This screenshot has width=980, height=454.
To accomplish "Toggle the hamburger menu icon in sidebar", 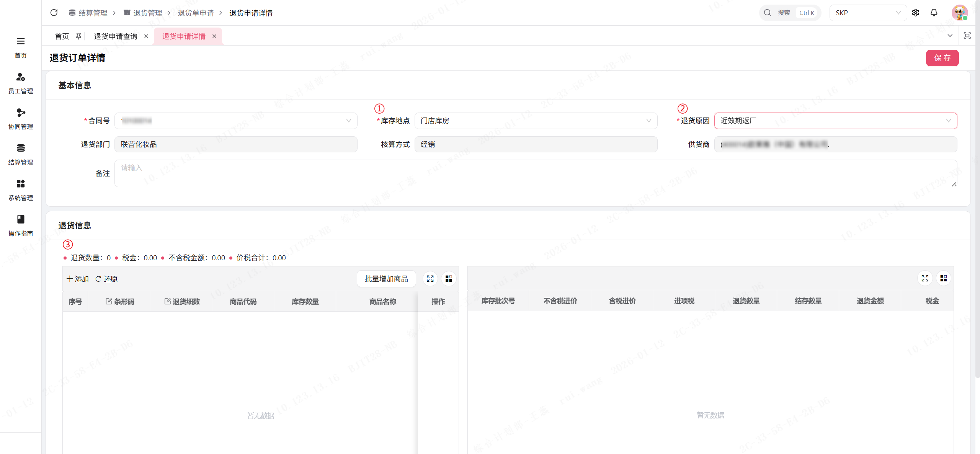I will pos(21,41).
